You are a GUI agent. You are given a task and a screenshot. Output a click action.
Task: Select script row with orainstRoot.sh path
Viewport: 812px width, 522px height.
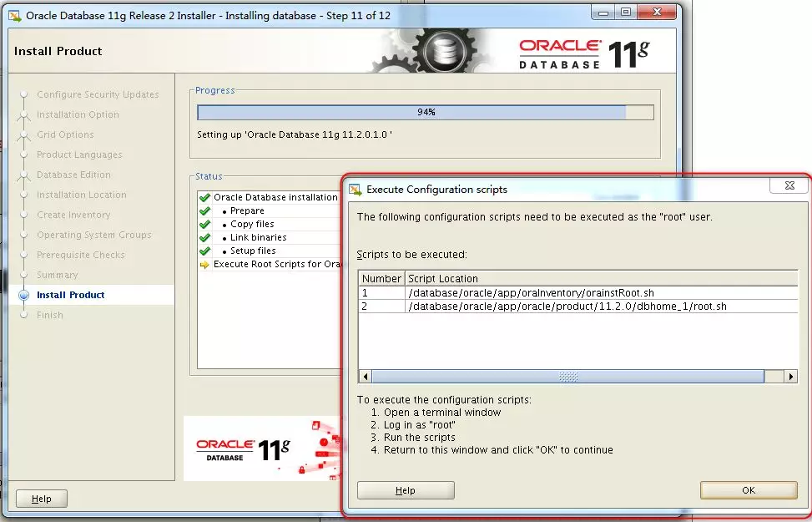pyautogui.click(x=578, y=293)
